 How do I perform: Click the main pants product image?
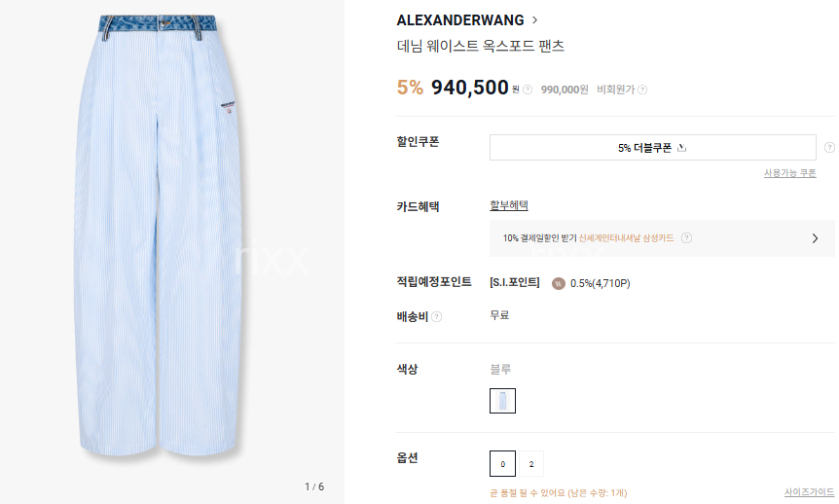[159, 235]
